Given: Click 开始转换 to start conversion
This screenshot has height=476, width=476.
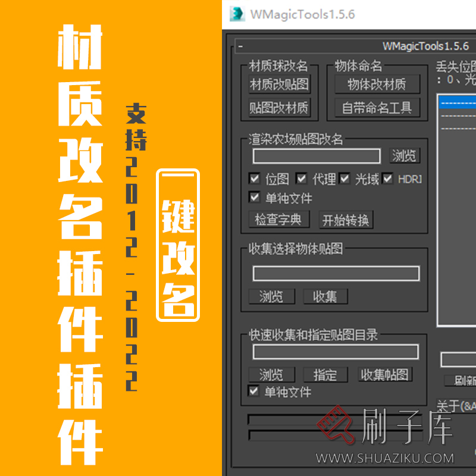Looking at the screenshot, I should [345, 220].
